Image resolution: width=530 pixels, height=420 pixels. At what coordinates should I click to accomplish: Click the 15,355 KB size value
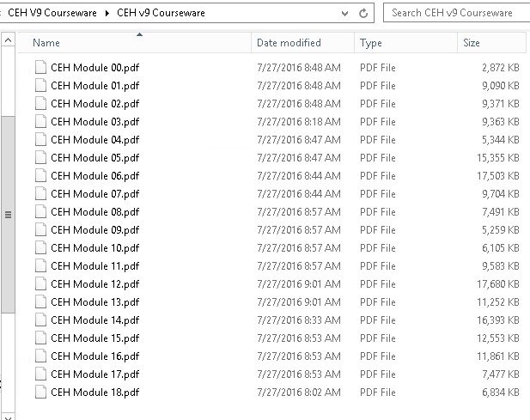coord(498,158)
